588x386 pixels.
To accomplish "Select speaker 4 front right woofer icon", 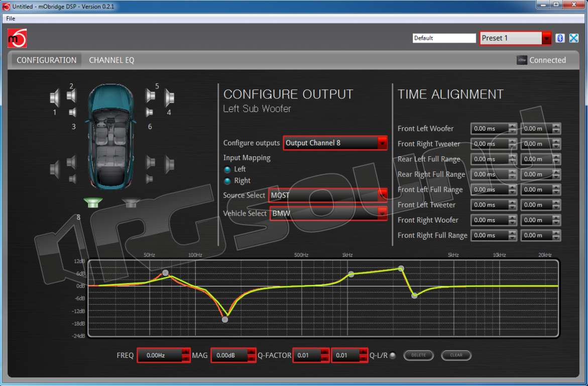I will 170,98.
